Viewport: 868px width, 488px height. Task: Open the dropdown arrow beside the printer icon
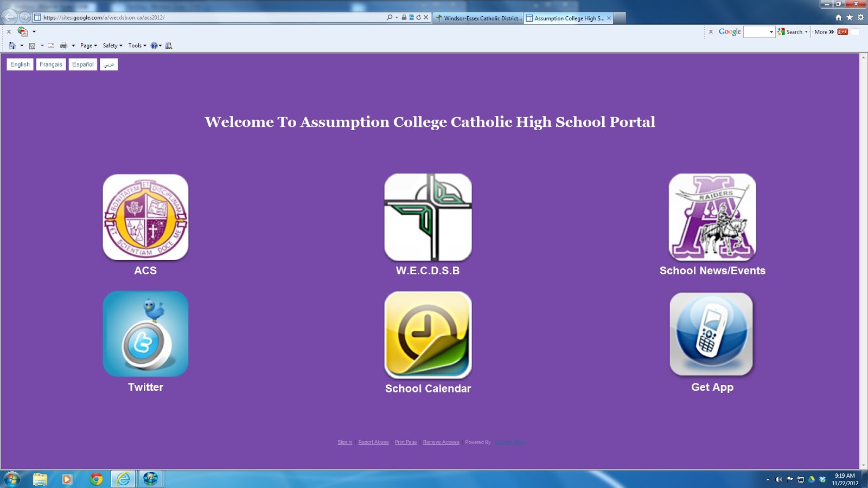(x=73, y=46)
